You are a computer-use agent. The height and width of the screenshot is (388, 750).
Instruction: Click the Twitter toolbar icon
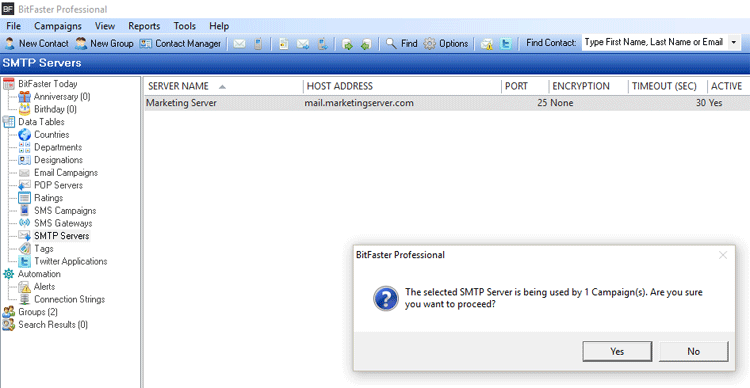tap(506, 44)
